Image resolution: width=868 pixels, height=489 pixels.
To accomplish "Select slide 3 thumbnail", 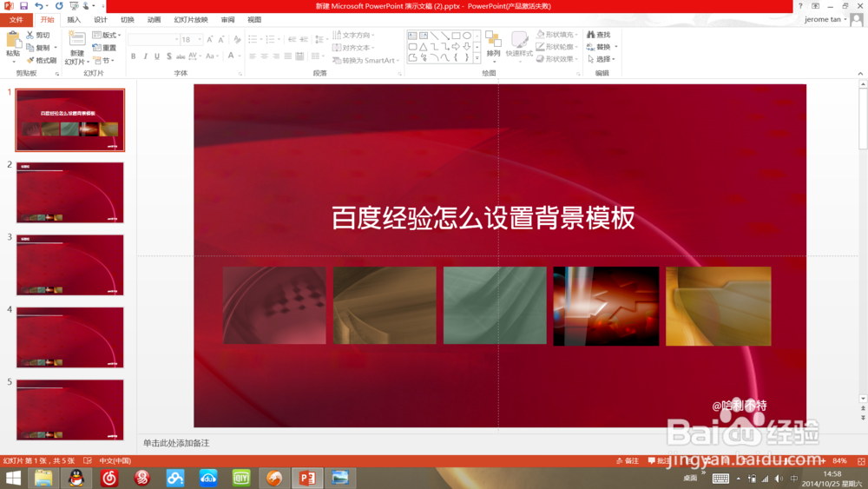I will pos(69,265).
